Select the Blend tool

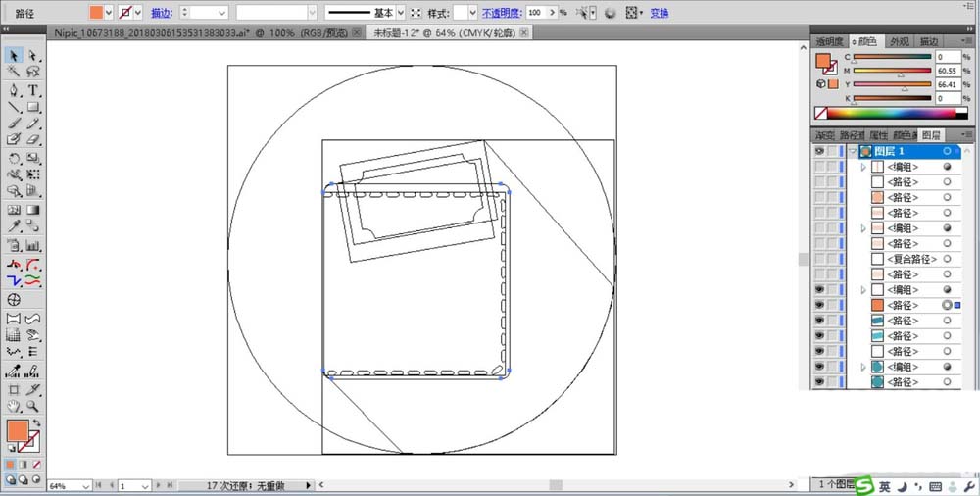[x=32, y=225]
